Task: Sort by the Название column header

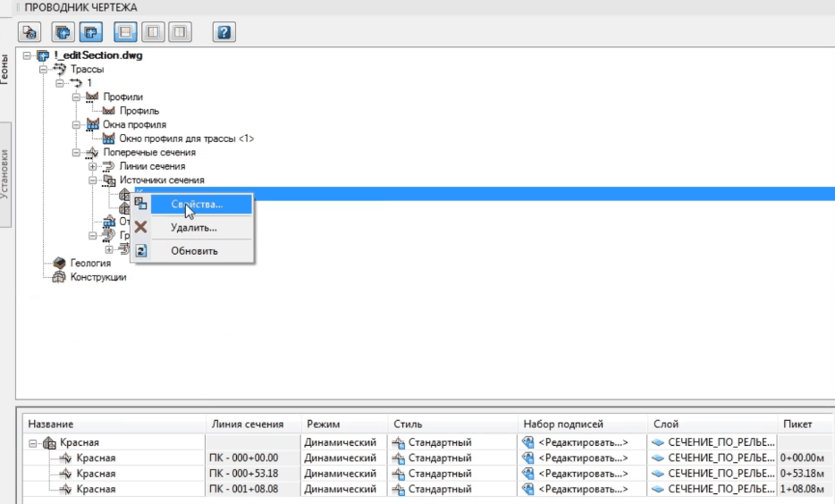Action: (51, 424)
